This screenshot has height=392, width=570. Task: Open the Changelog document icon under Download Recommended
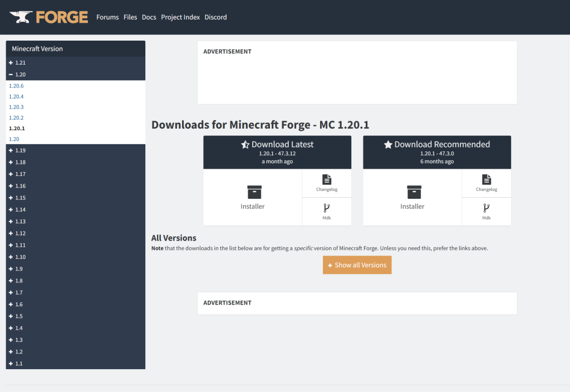487,179
